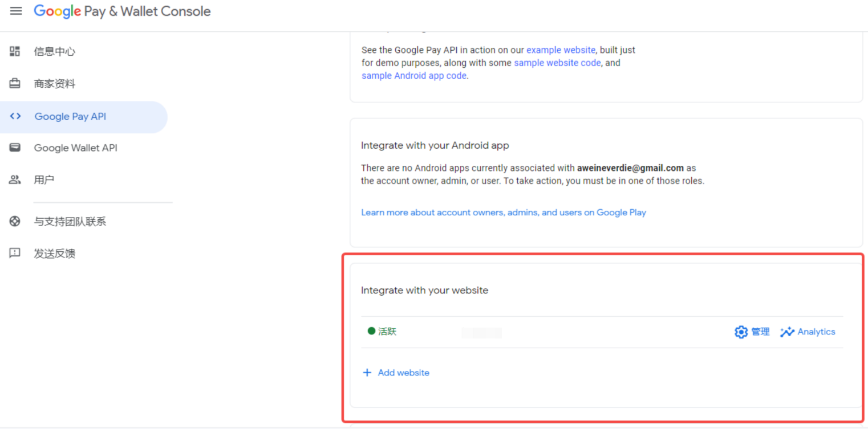
Task: Click the 发送反馈 feedback icon
Action: [15, 253]
